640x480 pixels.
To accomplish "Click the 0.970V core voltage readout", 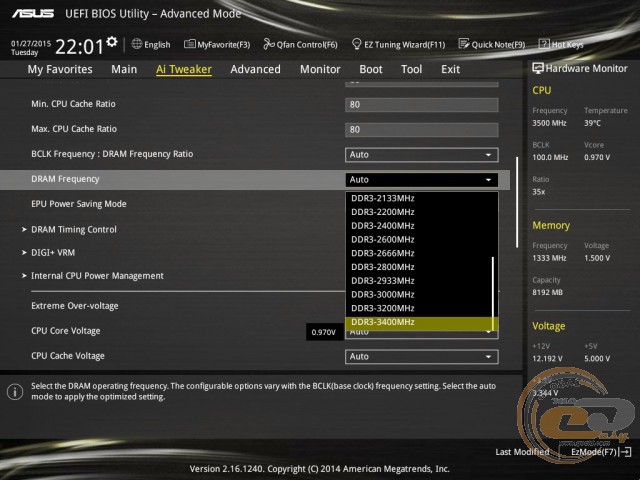I will pyautogui.click(x=324, y=332).
